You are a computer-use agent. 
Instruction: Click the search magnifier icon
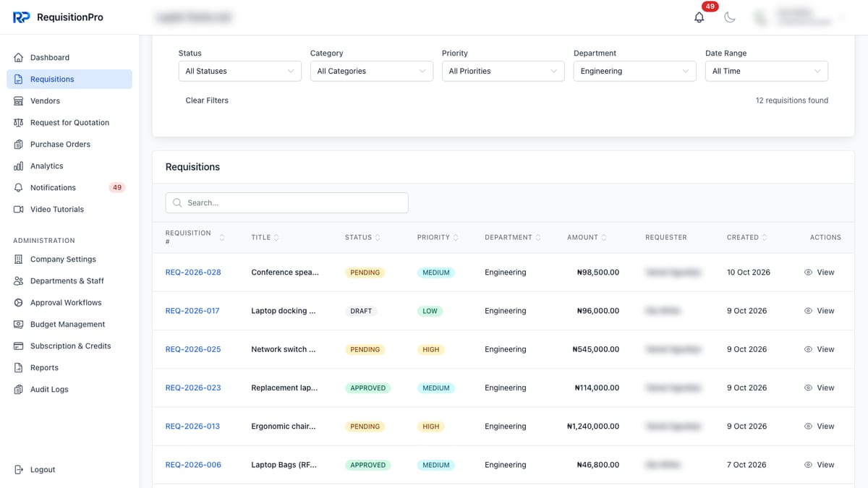click(x=177, y=203)
